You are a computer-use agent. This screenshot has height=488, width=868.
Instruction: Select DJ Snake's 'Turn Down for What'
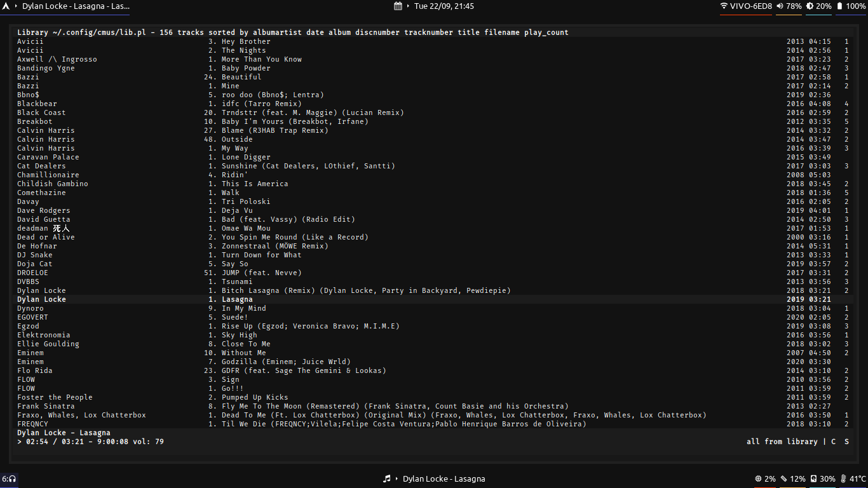[x=434, y=255]
